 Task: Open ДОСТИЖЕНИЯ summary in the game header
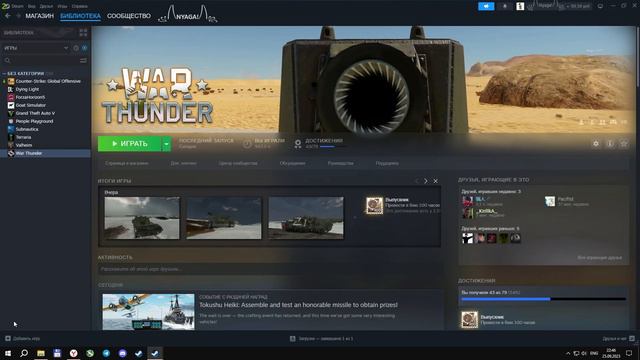tap(320, 143)
